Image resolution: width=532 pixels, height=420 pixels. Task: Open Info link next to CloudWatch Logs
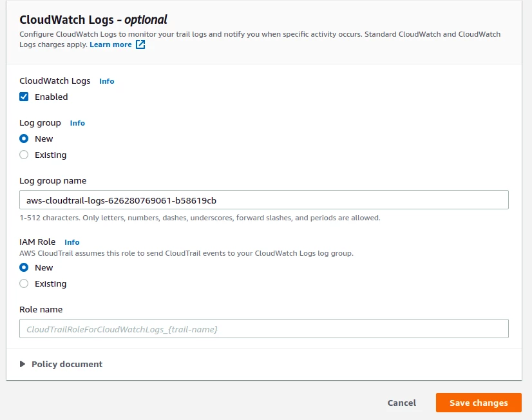pos(106,81)
